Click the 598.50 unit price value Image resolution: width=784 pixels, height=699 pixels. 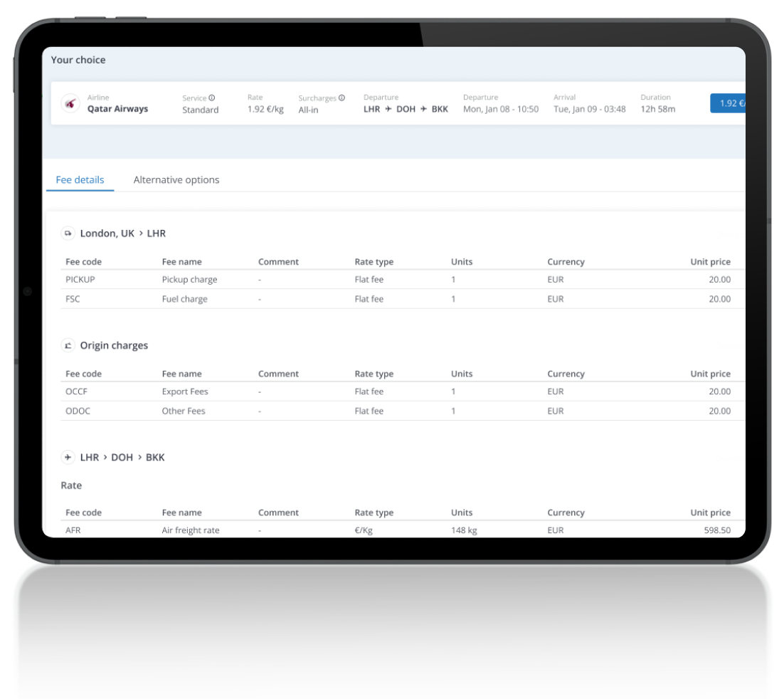pos(717,530)
